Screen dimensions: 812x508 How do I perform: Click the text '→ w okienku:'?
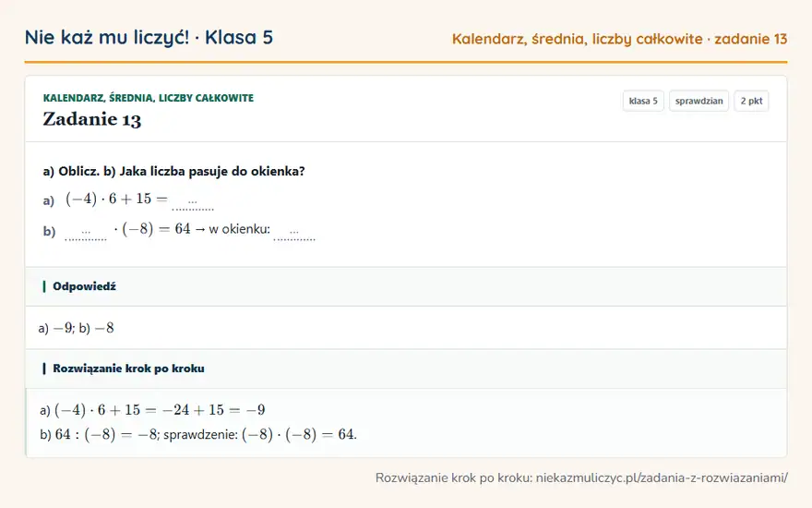point(233,229)
